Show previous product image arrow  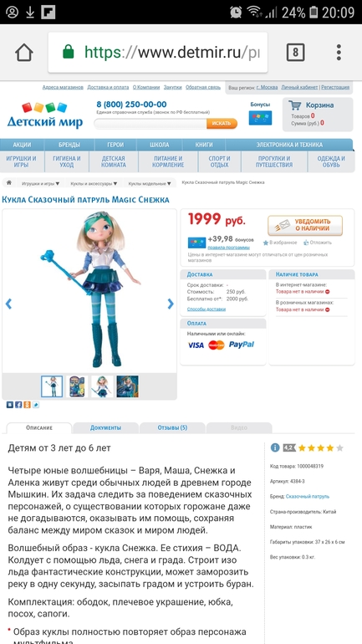[x=8, y=304]
